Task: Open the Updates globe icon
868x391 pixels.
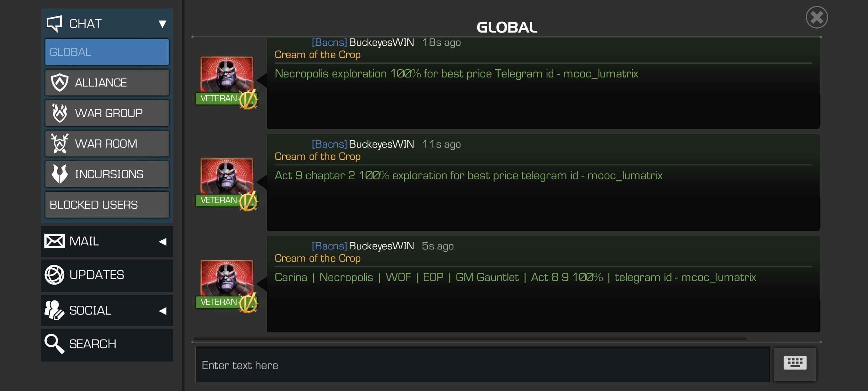Action: click(54, 275)
